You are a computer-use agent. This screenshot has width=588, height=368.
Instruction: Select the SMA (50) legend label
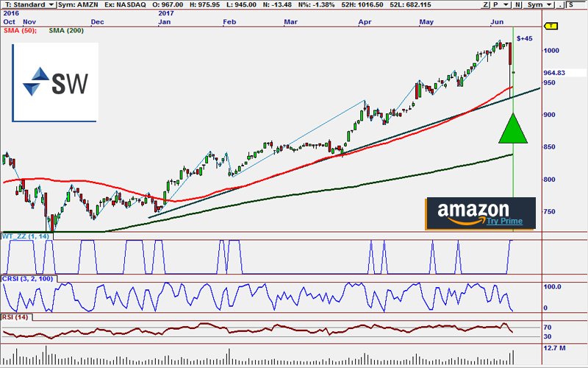pyautogui.click(x=20, y=30)
